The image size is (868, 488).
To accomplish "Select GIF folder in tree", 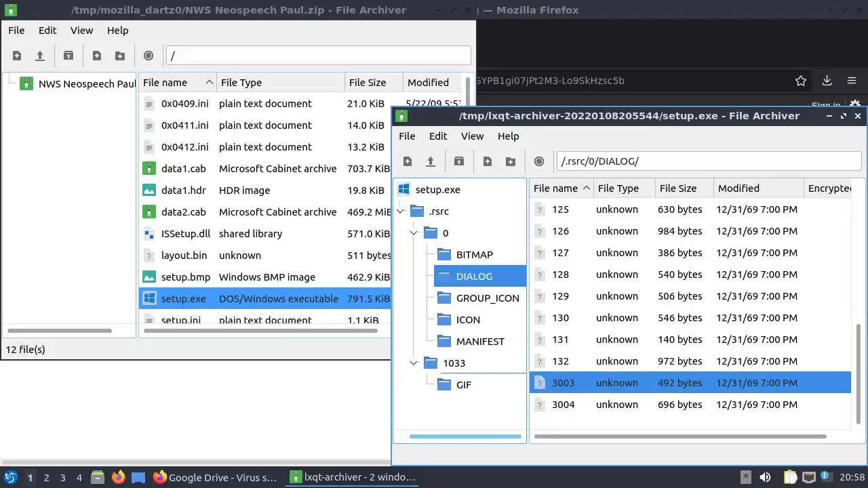I will 464,385.
